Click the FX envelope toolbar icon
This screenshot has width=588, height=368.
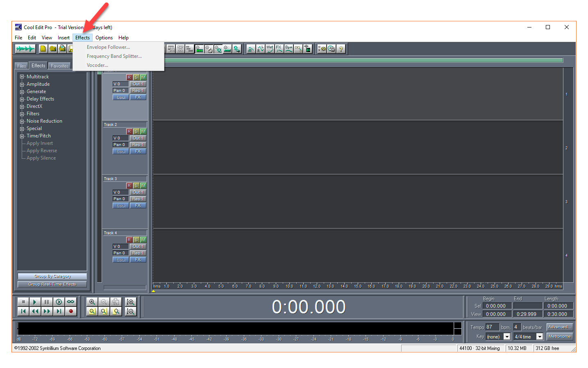279,49
